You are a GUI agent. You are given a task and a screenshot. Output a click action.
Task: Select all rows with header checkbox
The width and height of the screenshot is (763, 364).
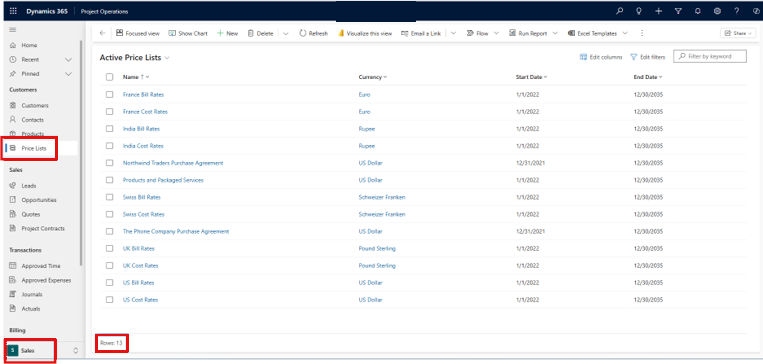click(109, 77)
